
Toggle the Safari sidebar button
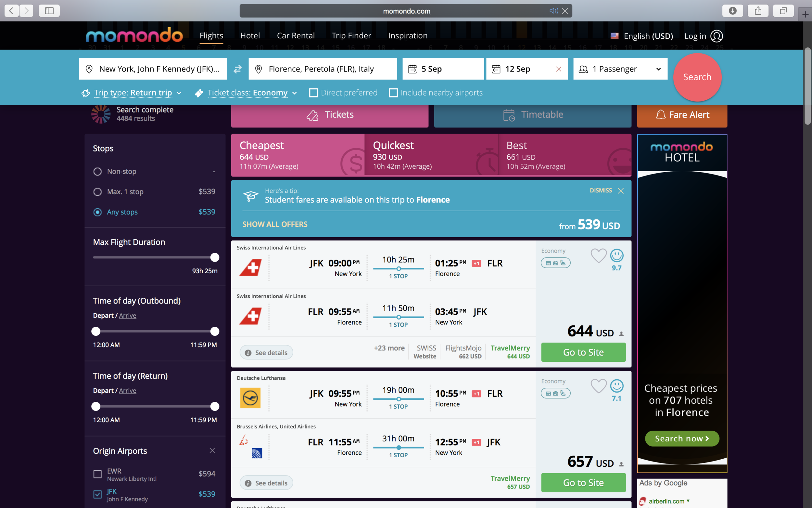[x=49, y=11]
